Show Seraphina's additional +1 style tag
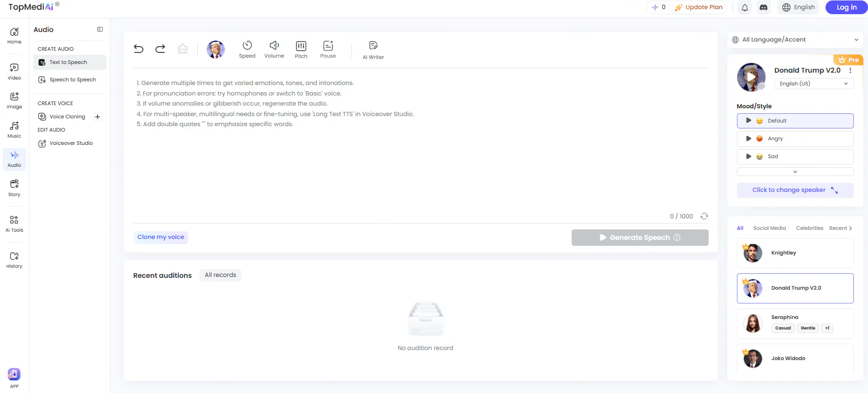This screenshot has height=393, width=868. [x=827, y=328]
